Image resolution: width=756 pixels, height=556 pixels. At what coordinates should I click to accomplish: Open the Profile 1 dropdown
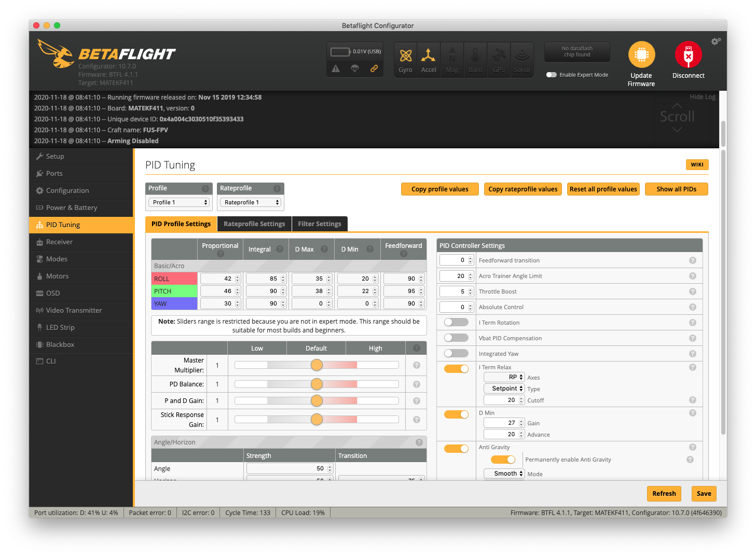179,202
